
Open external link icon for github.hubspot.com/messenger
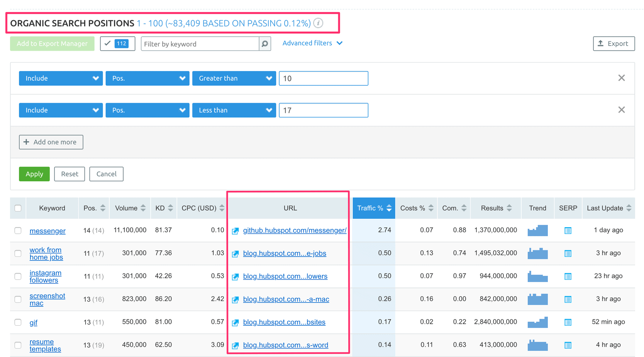(x=235, y=231)
